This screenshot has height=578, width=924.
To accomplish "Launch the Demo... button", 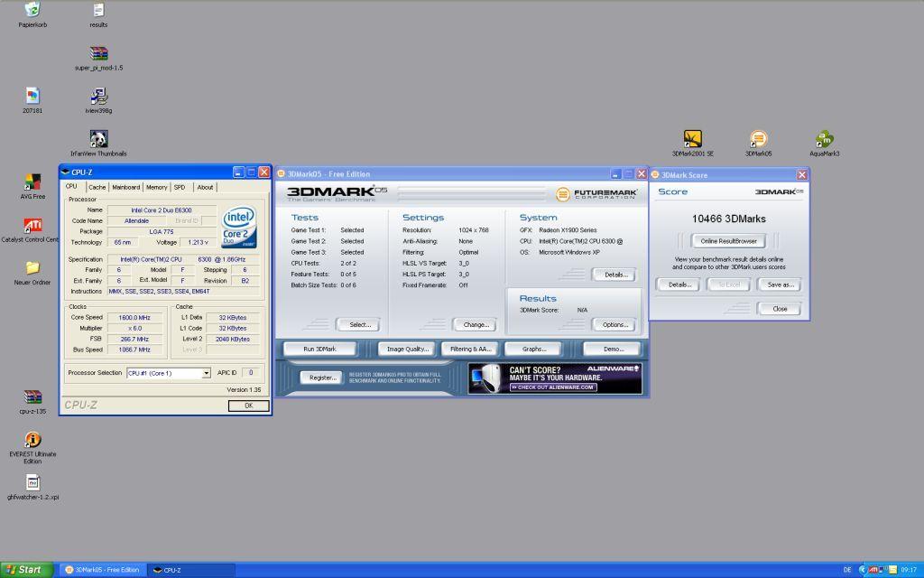I will click(x=614, y=349).
